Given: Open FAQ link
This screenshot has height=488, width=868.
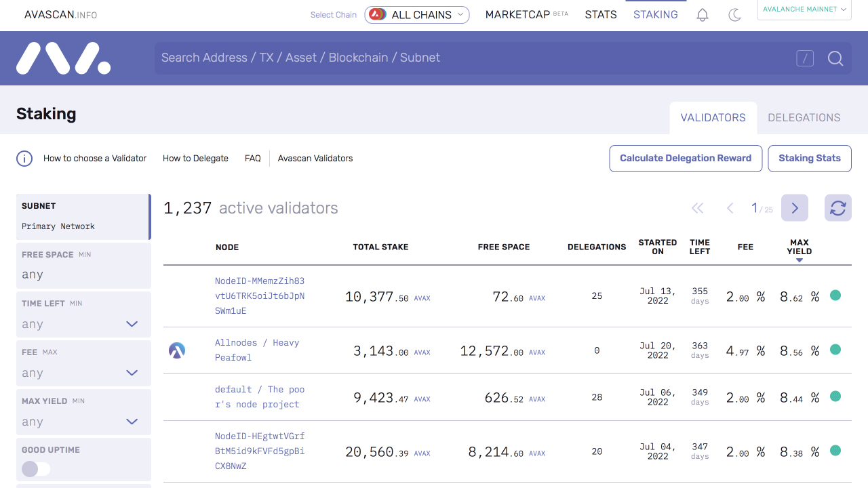Looking at the screenshot, I should [x=253, y=159].
